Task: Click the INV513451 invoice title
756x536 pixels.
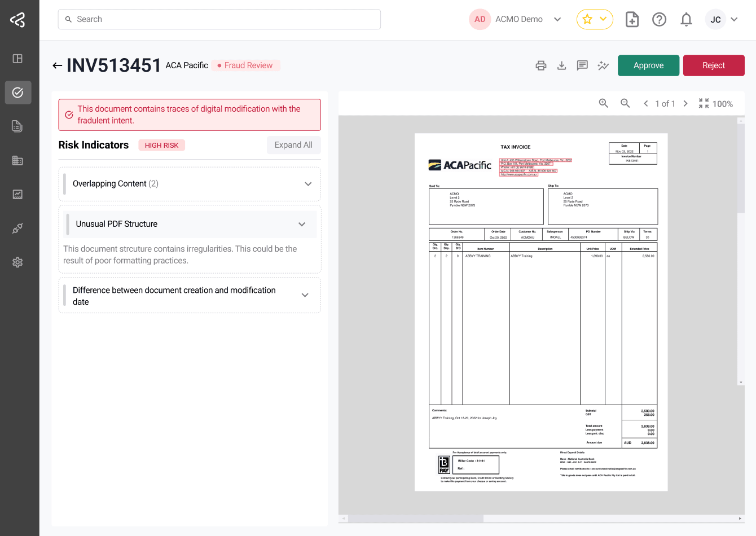Action: 114,65
